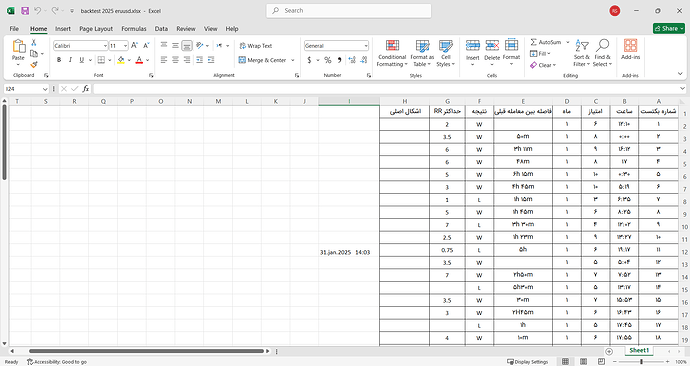Open Display Settings in status bar

[527, 362]
